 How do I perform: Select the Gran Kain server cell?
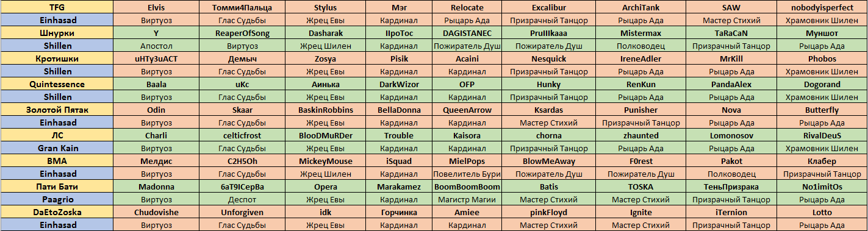[x=57, y=148]
